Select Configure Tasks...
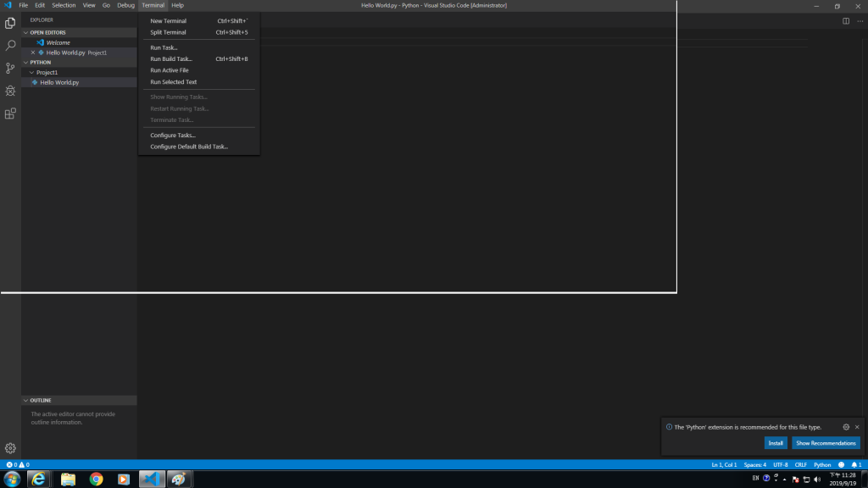Viewport: 868px width, 488px height. tap(198, 135)
